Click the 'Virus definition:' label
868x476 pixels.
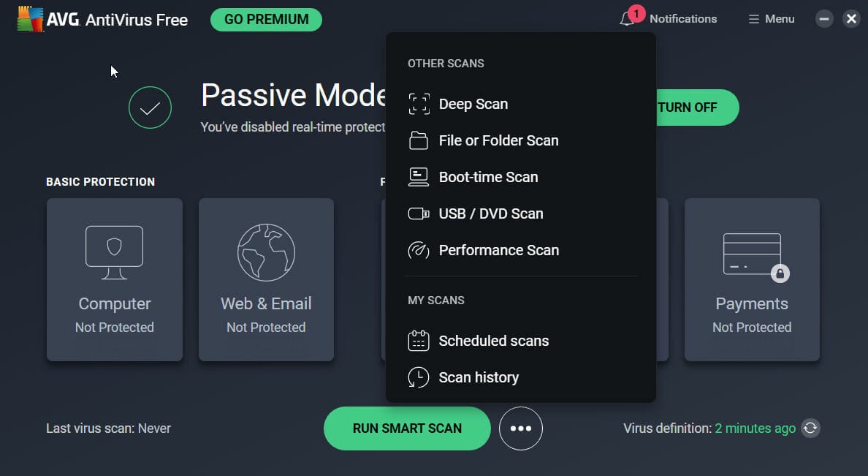click(668, 428)
